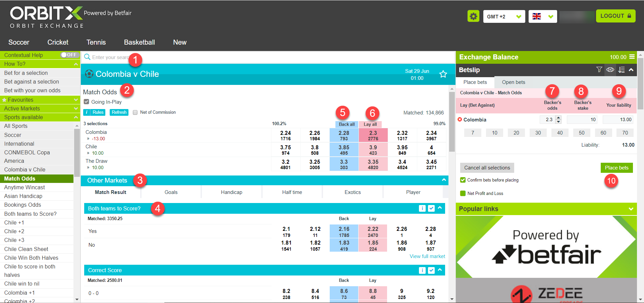The image size is (644, 303).
Task: Open Anytime Wincast in the sidebar
Action: (x=24, y=187)
